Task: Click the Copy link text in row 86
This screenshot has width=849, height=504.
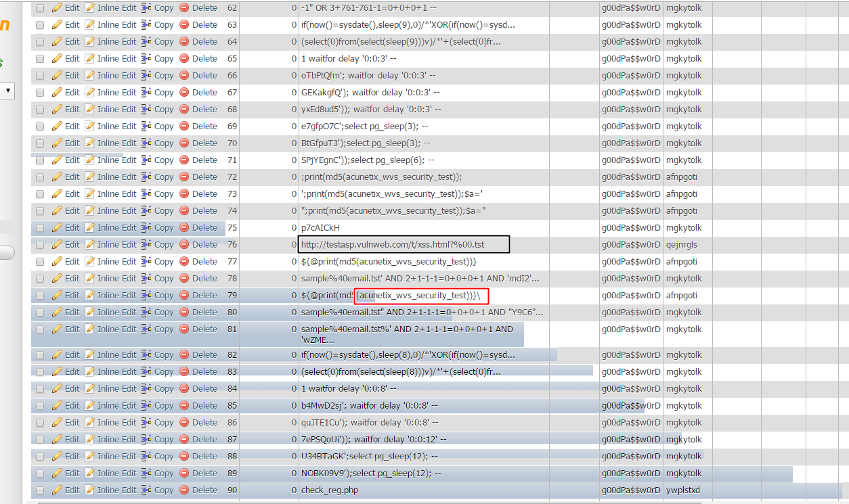Action: tap(164, 423)
